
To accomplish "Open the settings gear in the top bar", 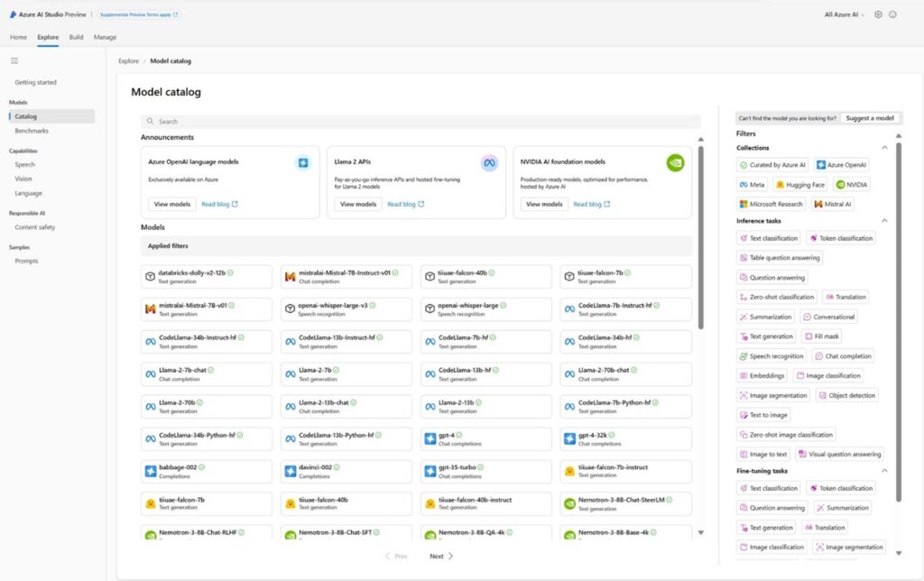I will click(x=880, y=14).
